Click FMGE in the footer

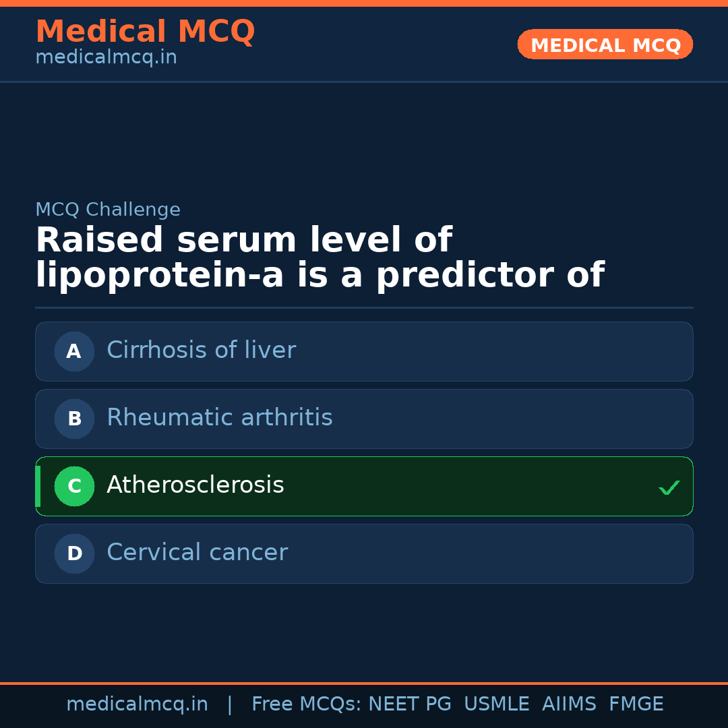[636, 704]
